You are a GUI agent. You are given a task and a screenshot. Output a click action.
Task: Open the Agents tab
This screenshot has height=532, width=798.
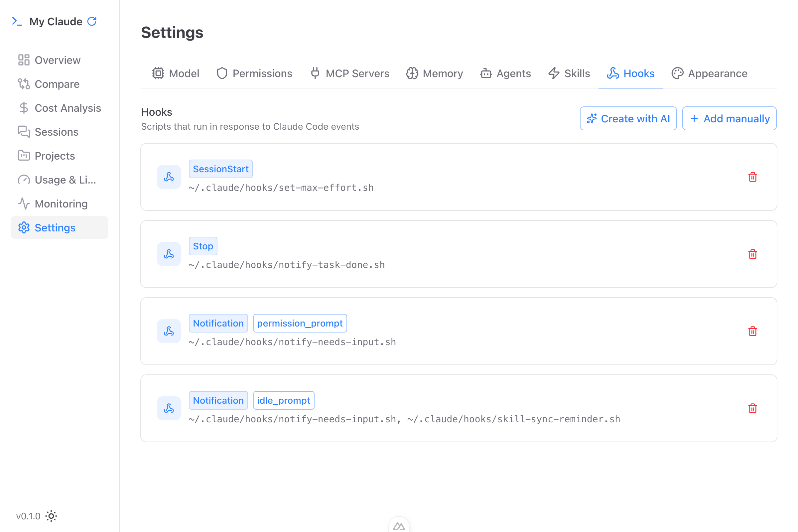(x=505, y=73)
